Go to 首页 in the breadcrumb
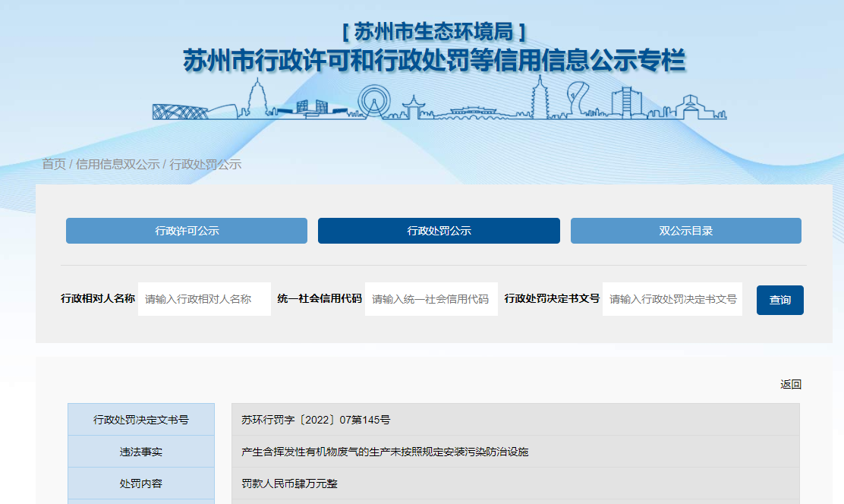Image resolution: width=844 pixels, height=504 pixels. pyautogui.click(x=54, y=164)
